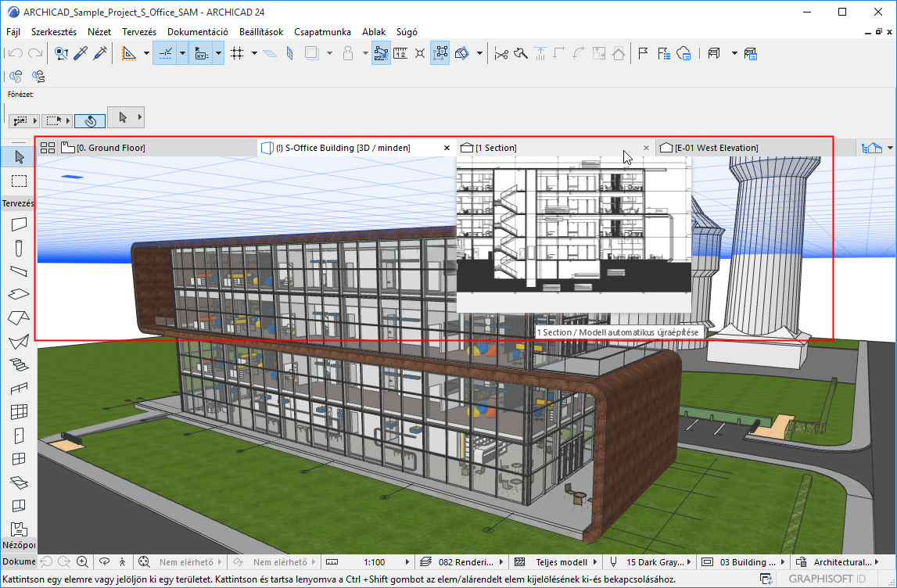This screenshot has height=588, width=897.
Task: Select the Arrow tool in the toolbox
Action: pyautogui.click(x=20, y=157)
